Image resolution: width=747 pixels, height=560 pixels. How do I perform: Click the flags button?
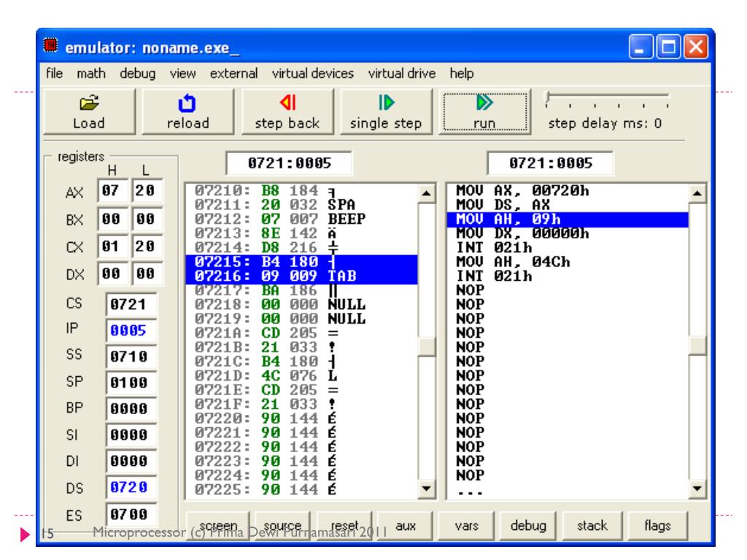coord(657,526)
